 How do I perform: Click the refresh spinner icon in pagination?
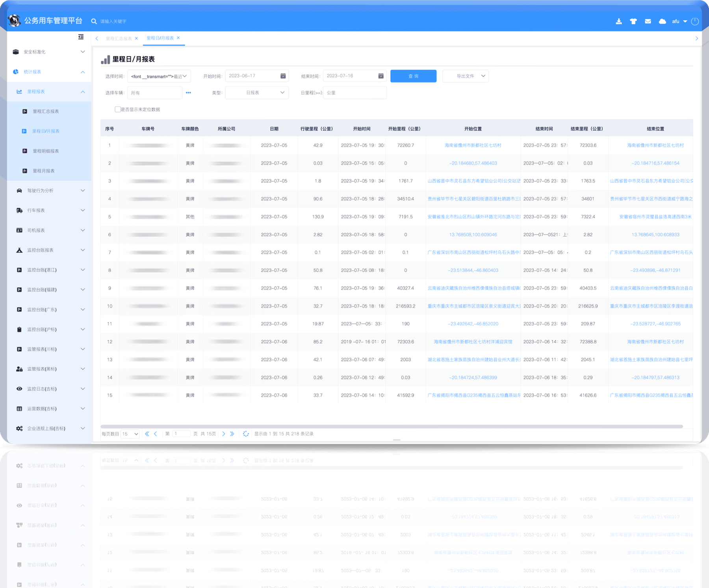[246, 434]
